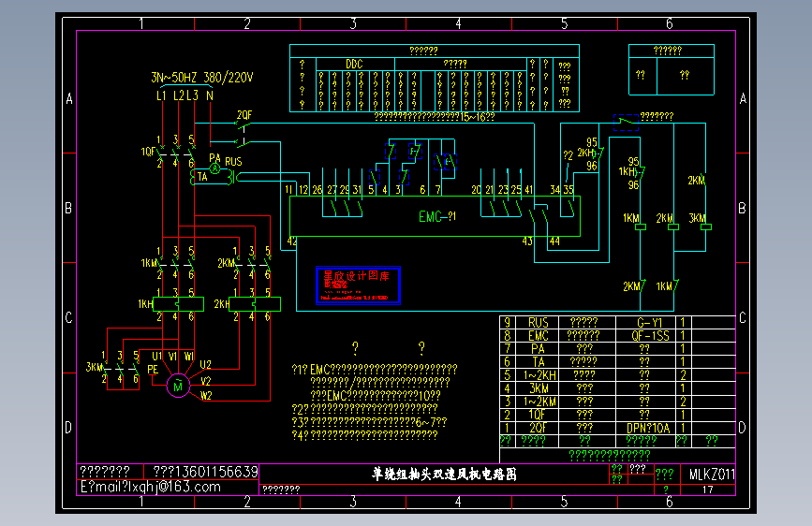Click the "L2" phase label
The height and width of the screenshot is (526, 812).
(x=179, y=95)
